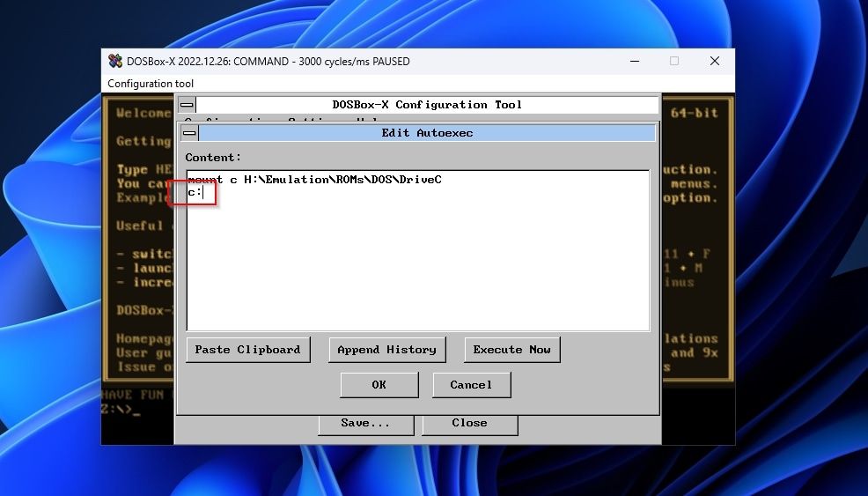Minimize the DOSBox-X window
Viewport: 868px width, 496px height.
coord(635,61)
